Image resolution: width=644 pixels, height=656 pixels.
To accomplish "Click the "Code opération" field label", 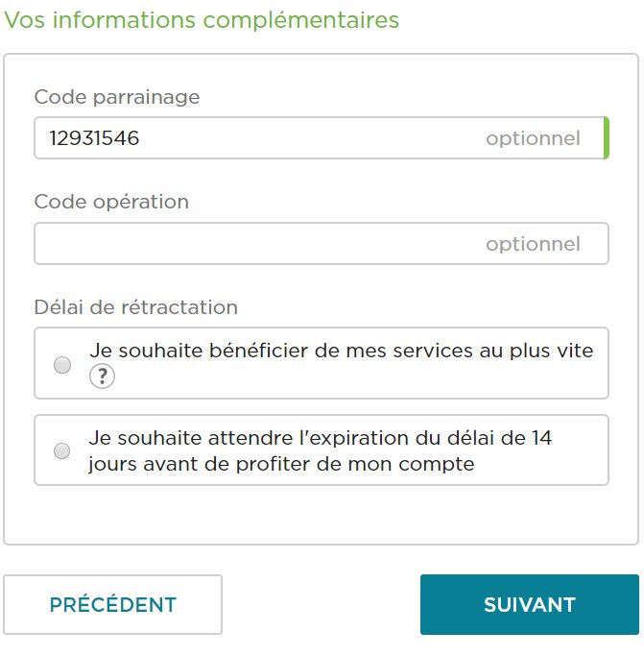I will click(111, 202).
